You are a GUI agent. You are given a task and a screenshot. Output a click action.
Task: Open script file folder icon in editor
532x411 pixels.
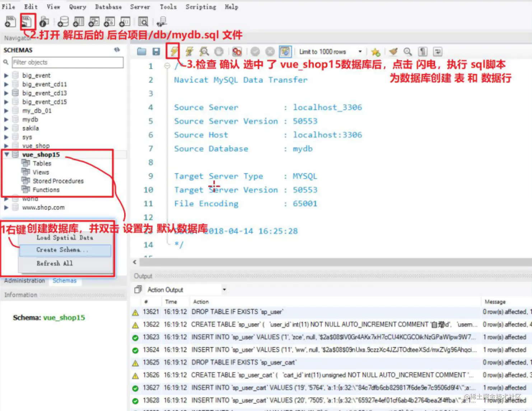[x=141, y=52]
